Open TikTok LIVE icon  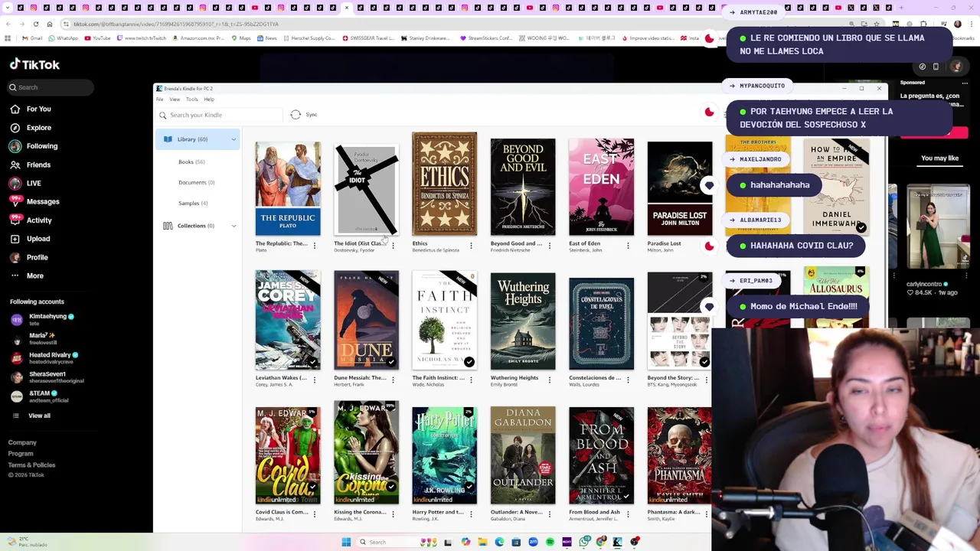pyautogui.click(x=15, y=183)
